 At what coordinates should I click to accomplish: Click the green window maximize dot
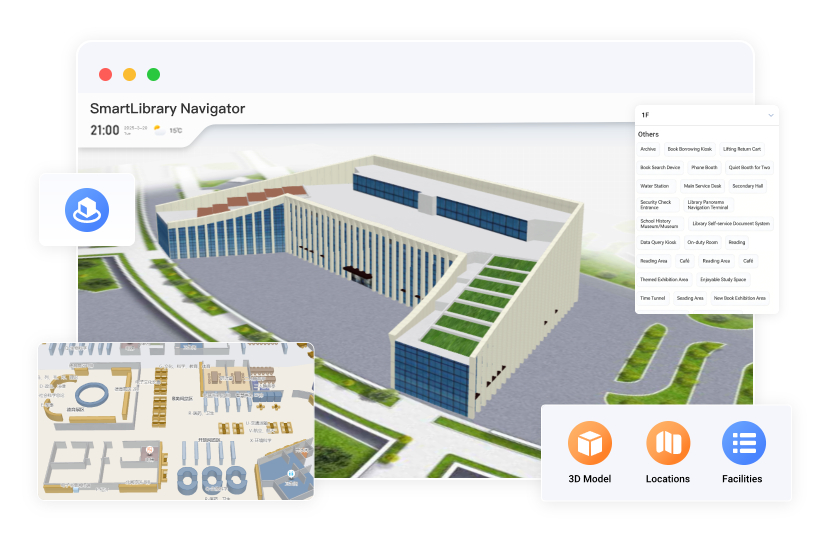coord(153,74)
